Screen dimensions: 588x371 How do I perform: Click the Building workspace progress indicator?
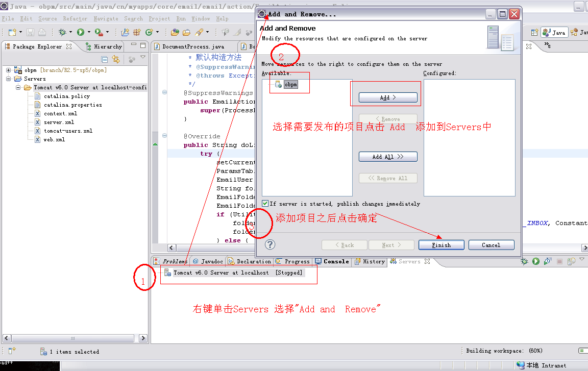[x=582, y=351]
